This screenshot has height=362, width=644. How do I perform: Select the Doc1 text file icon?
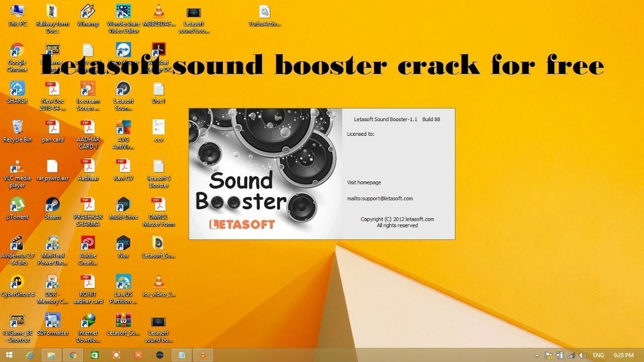click(158, 93)
